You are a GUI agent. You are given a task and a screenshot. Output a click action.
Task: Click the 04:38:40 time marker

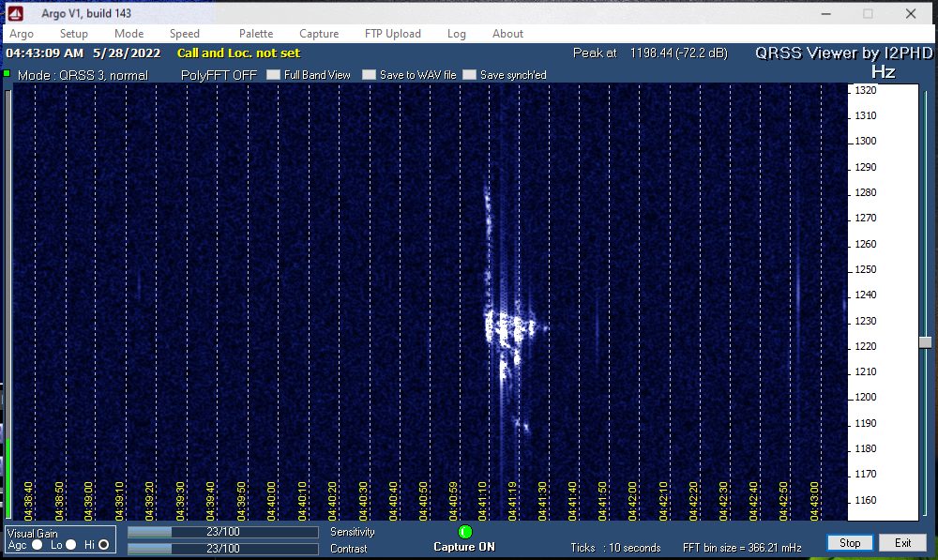[x=28, y=501]
